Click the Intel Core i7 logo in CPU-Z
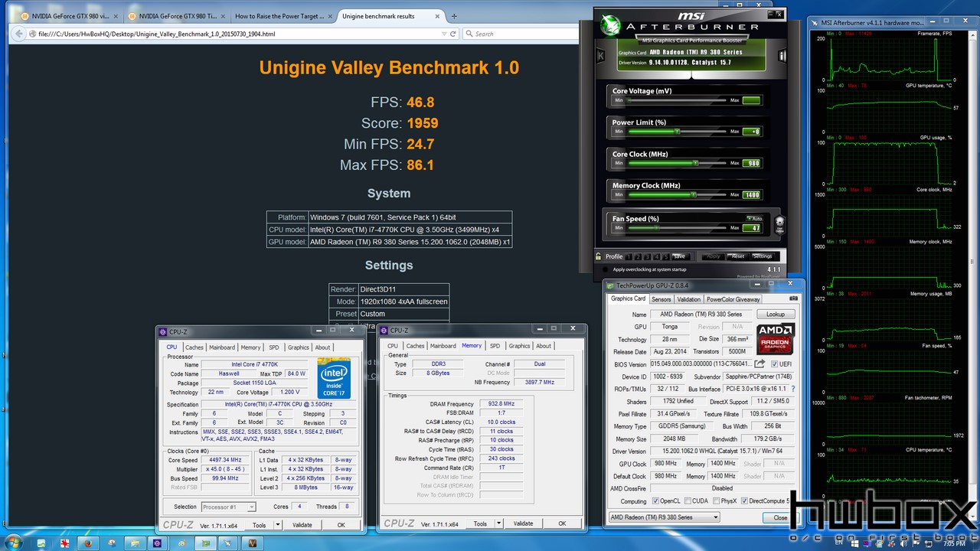The image size is (980, 551). (334, 378)
